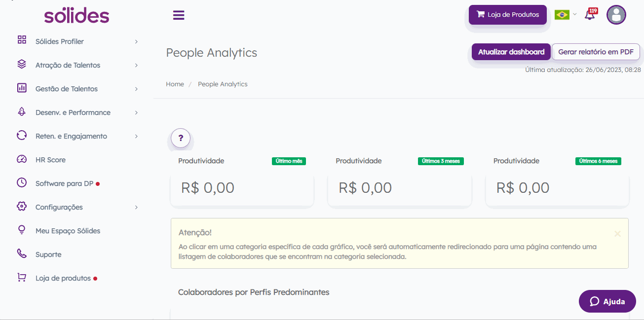The height and width of the screenshot is (320, 644).
Task: Click the Sólides logo
Action: click(x=76, y=15)
